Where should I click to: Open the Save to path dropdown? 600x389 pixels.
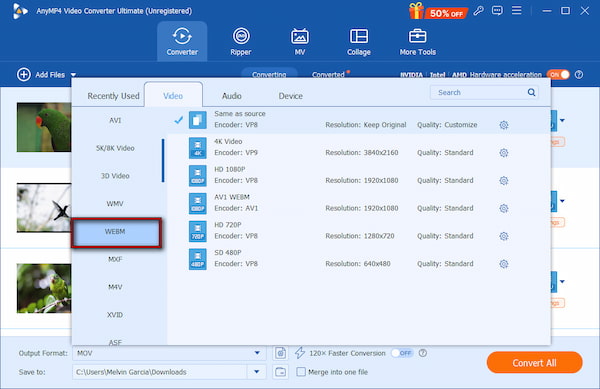(257, 372)
